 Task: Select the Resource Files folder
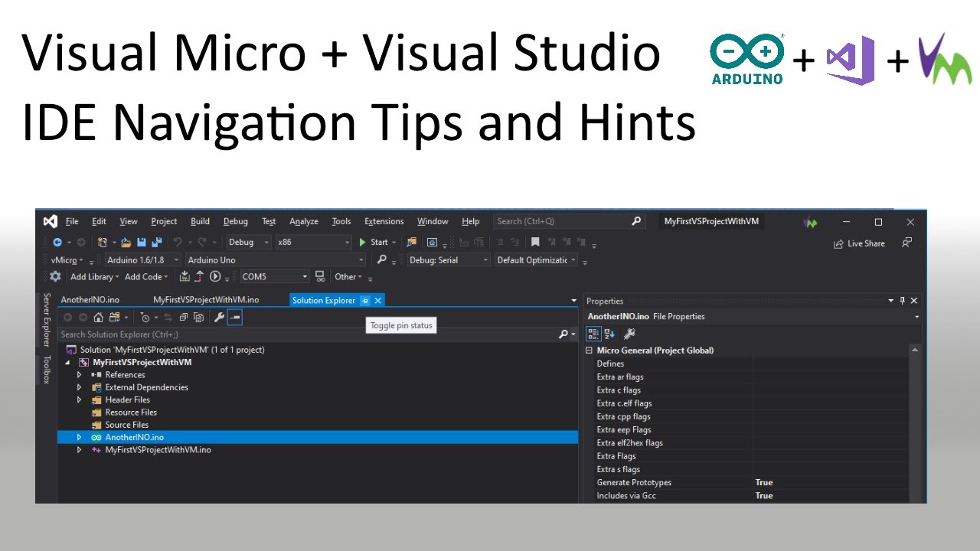pyautogui.click(x=131, y=412)
